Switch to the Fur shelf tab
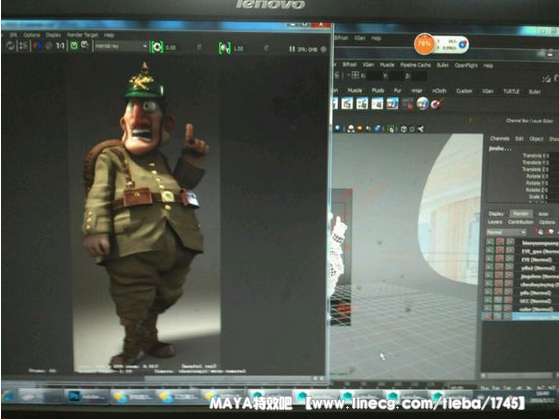The height and width of the screenshot is (420, 559). click(398, 91)
